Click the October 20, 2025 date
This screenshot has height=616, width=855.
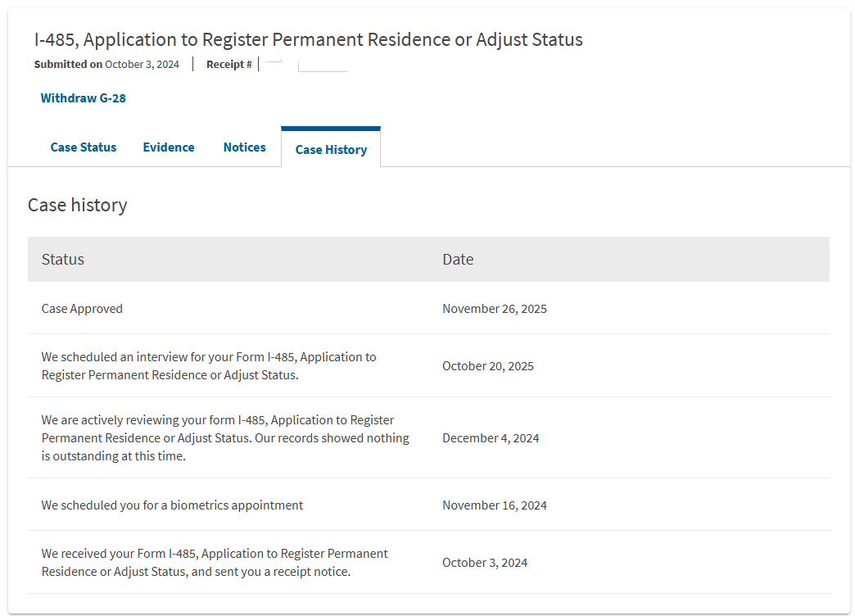[x=488, y=366]
